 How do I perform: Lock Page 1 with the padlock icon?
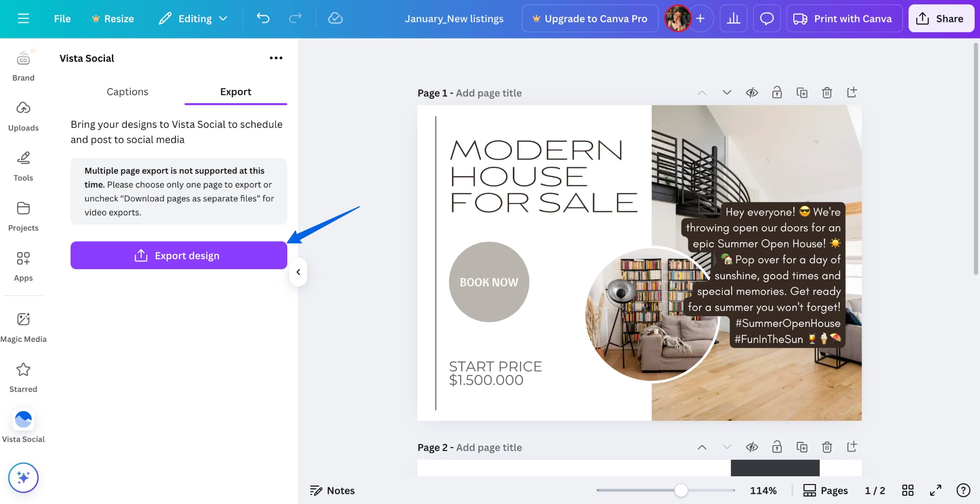point(777,92)
